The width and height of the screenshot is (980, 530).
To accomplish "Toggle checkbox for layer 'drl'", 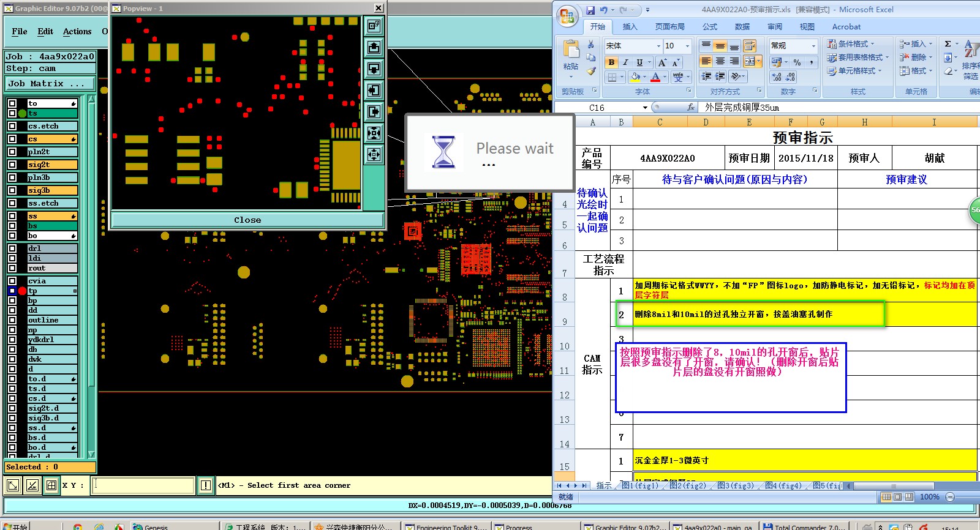I will [x=12, y=248].
